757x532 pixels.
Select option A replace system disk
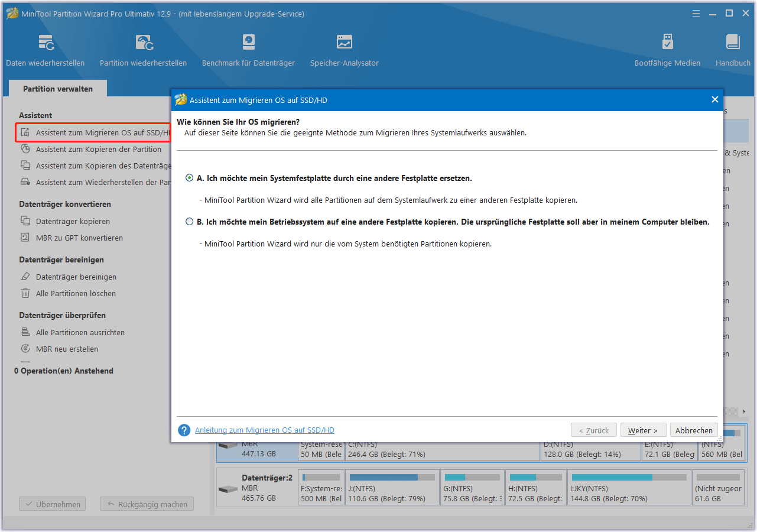189,178
